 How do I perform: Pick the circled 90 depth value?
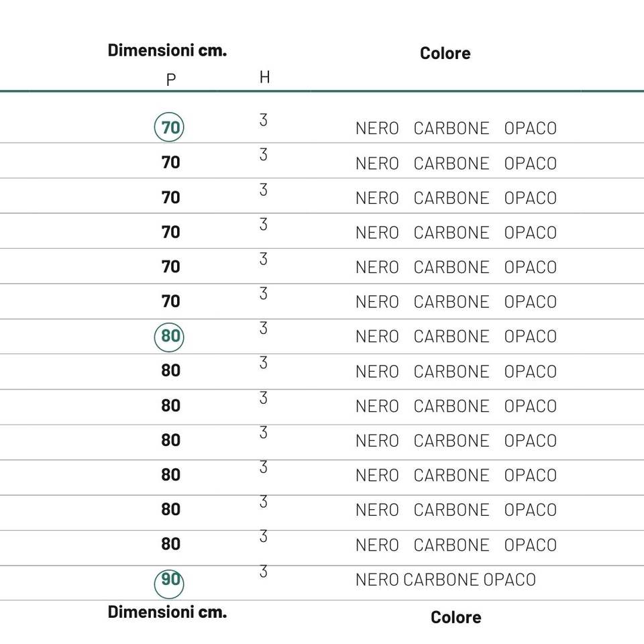pyautogui.click(x=170, y=580)
